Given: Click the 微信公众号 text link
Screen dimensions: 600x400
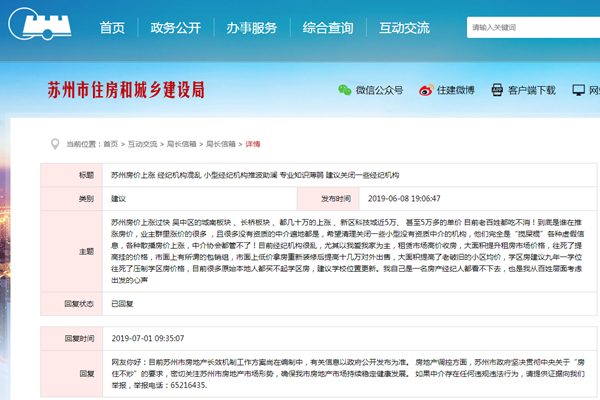Looking at the screenshot, I should click(x=379, y=89).
